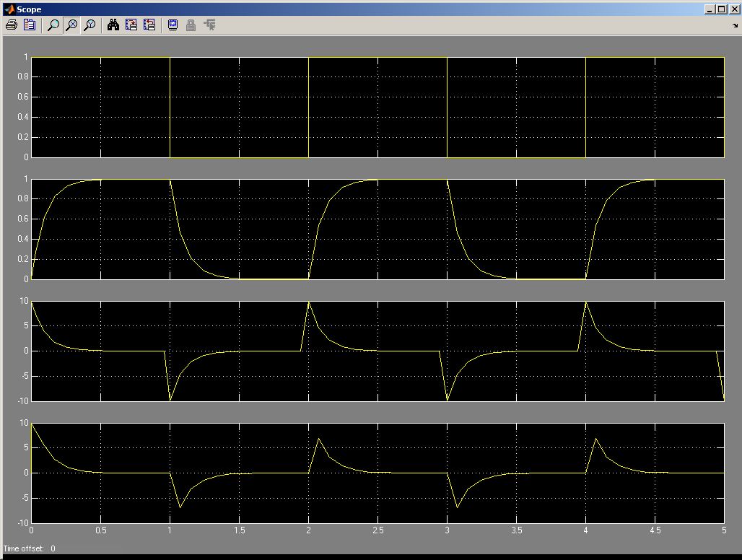Open the scope Parameters dialog
Viewport: 742px width, 560px height.
(x=29, y=25)
